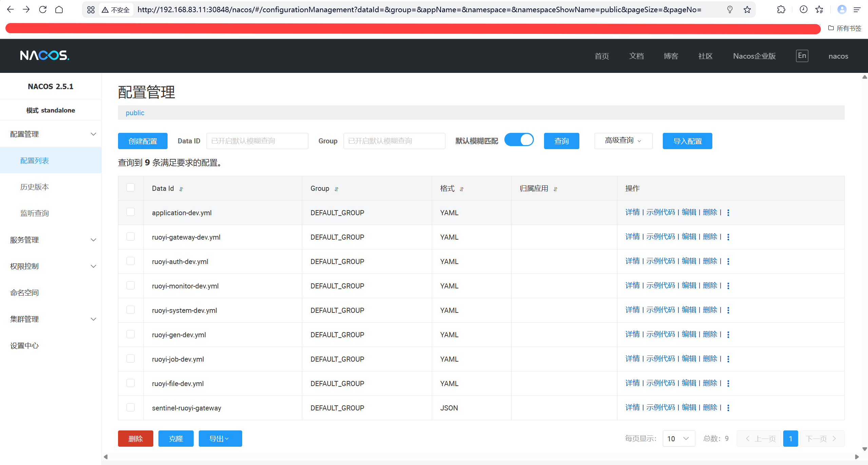
Task: Sort the table by 归属应用 column
Action: tap(555, 189)
